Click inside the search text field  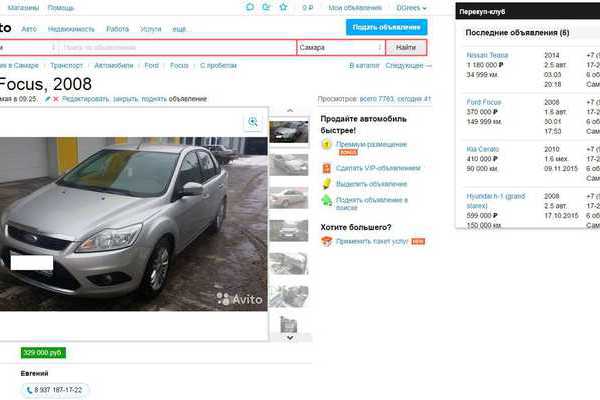coord(178,47)
